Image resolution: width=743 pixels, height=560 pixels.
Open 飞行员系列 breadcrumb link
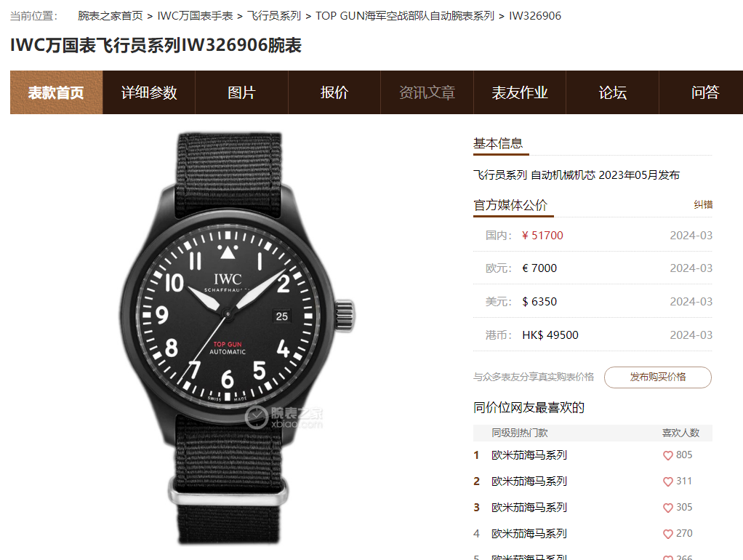(274, 16)
